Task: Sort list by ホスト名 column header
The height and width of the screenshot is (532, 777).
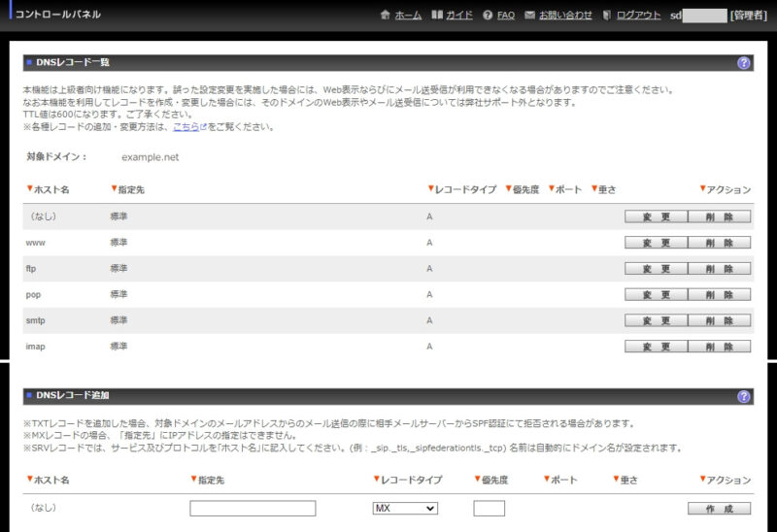Action: coord(51,188)
